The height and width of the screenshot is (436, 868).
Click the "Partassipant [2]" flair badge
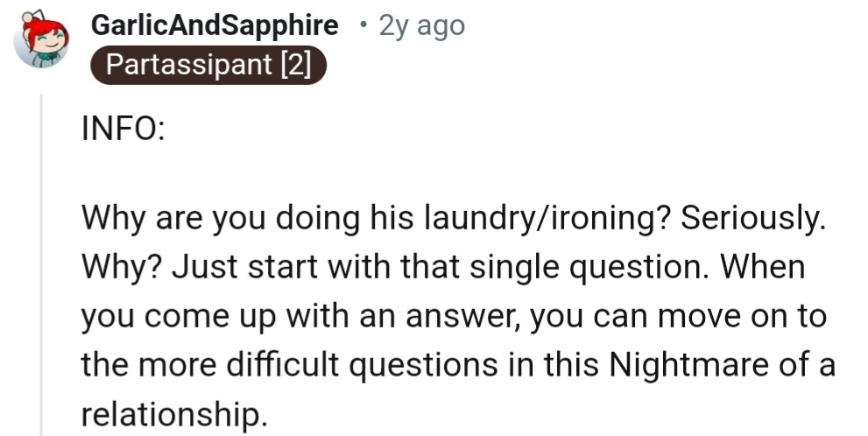pos(208,67)
